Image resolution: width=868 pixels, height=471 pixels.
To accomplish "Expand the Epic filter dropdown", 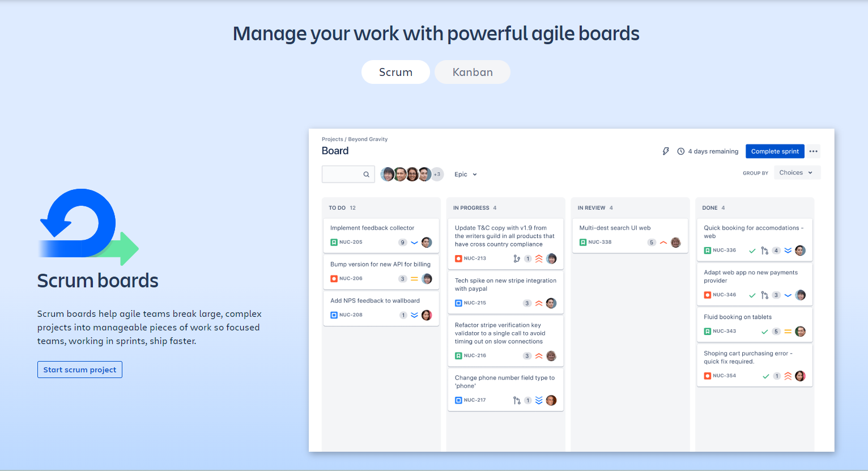I will [x=466, y=175].
